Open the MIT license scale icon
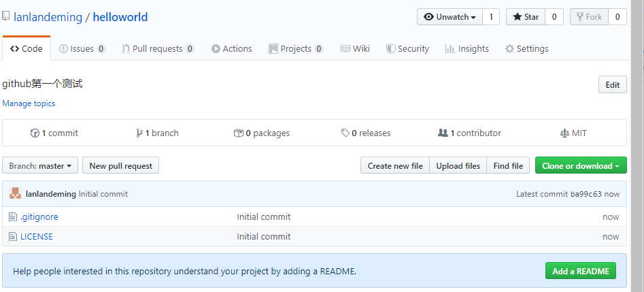The height and width of the screenshot is (292, 644). (x=564, y=133)
